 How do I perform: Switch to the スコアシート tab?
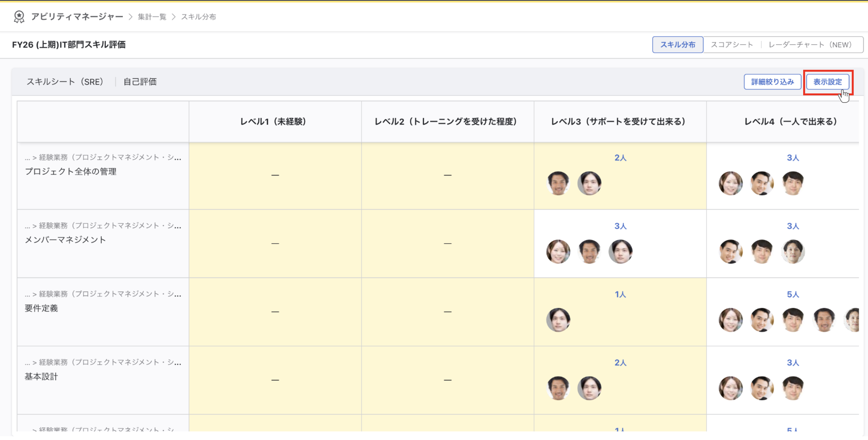tap(732, 44)
